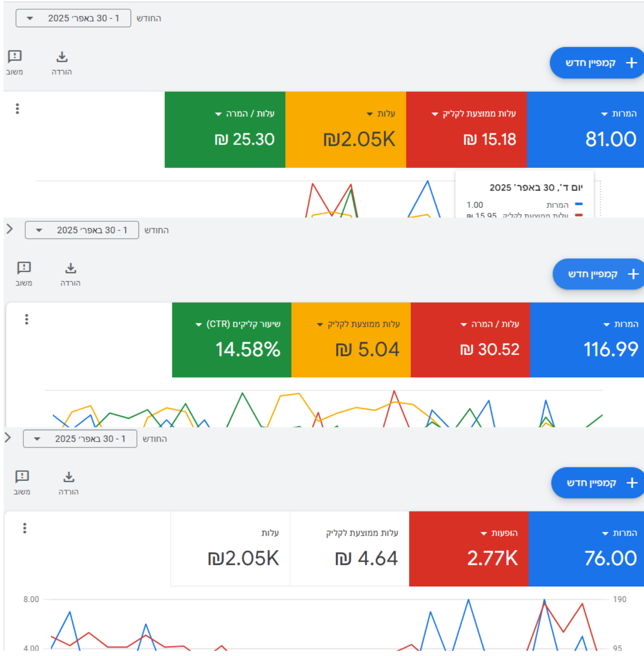Click the tooltip date 'יום ד', 30 באפר' 2025'

[x=536, y=187]
